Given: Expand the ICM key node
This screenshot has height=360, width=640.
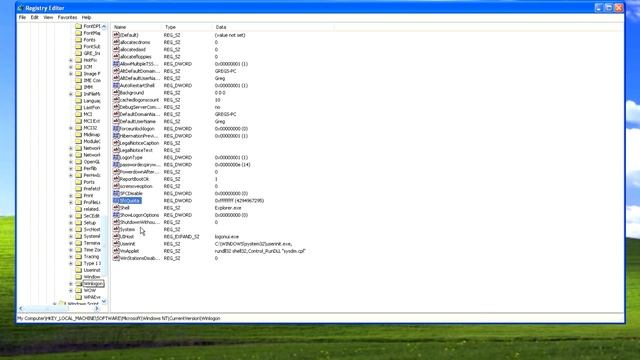Looking at the screenshot, I should point(71,67).
